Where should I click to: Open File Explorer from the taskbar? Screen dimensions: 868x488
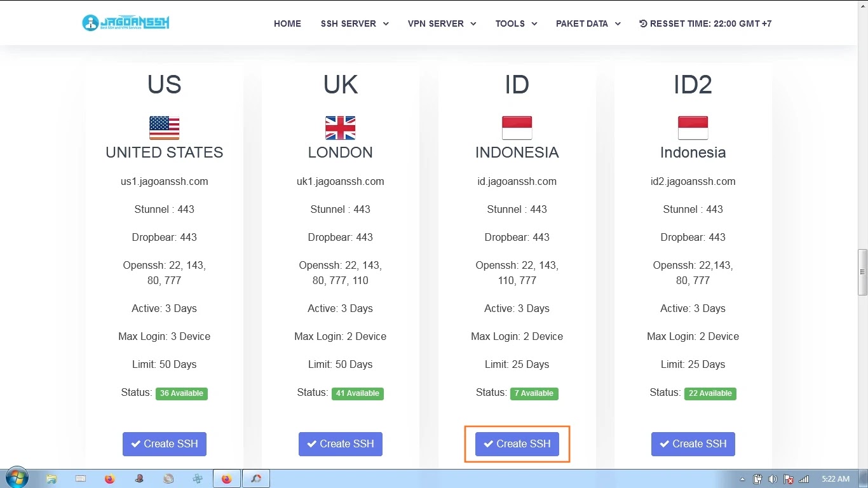coord(51,479)
